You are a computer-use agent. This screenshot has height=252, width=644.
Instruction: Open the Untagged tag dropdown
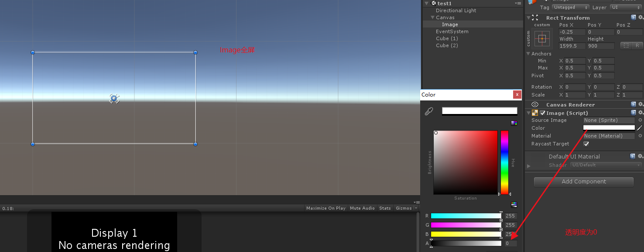pyautogui.click(x=570, y=7)
